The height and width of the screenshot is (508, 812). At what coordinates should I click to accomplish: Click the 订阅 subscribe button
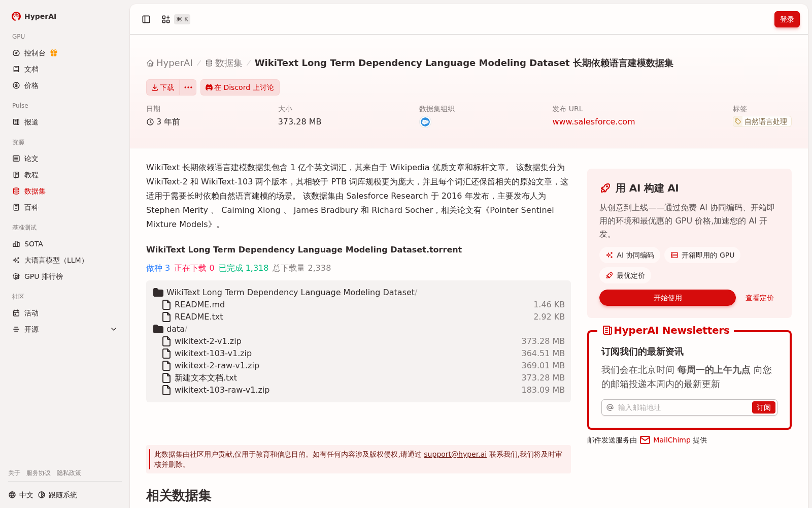pyautogui.click(x=763, y=407)
